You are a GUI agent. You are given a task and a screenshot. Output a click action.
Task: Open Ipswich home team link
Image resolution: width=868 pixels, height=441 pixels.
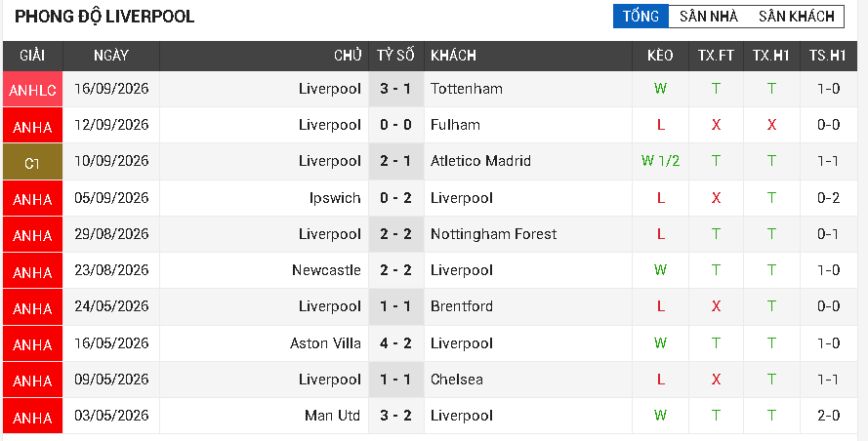point(335,198)
